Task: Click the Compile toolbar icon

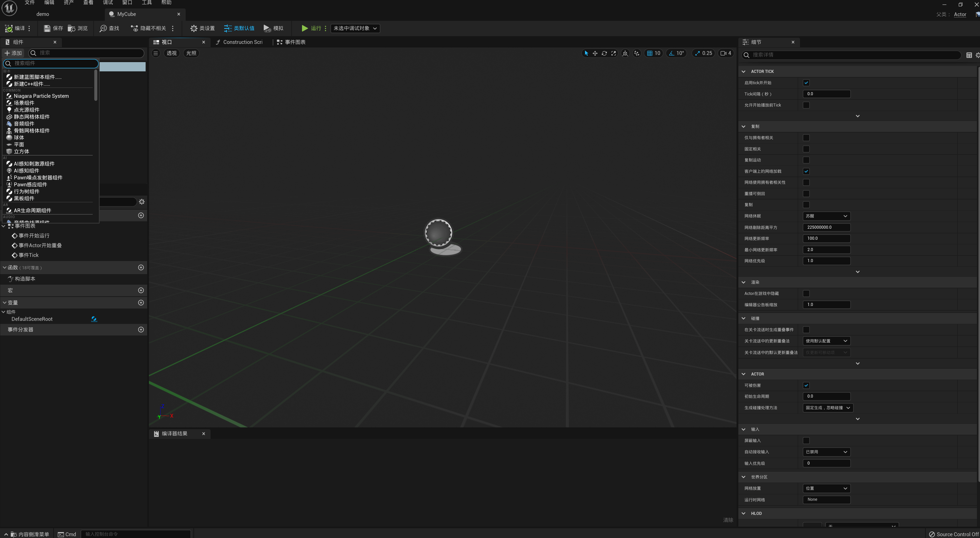Action: 9,28
